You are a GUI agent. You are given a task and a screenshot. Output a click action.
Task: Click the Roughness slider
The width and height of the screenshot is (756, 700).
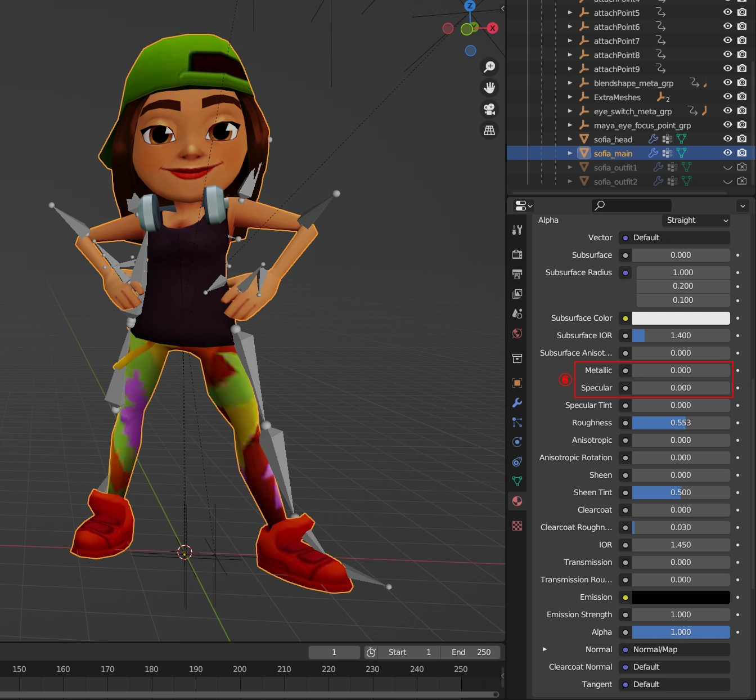[x=681, y=423]
